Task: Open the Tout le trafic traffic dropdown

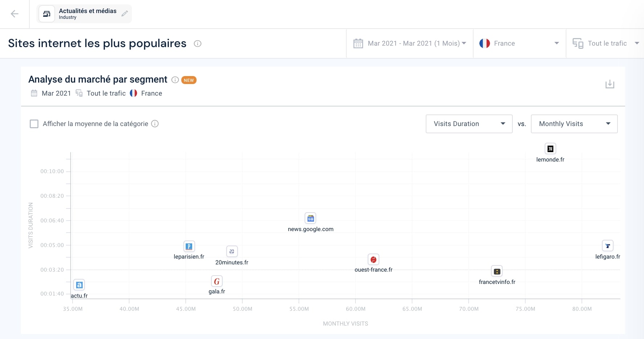Action: coord(605,43)
